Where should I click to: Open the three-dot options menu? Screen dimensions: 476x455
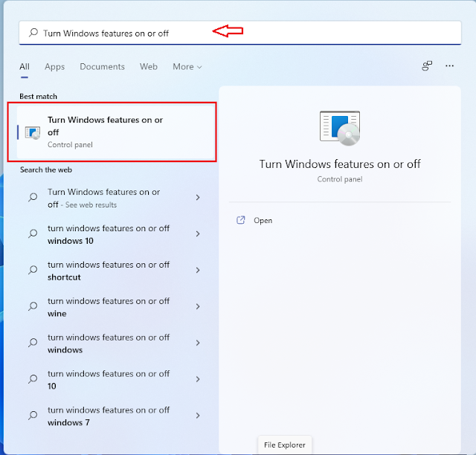[449, 66]
